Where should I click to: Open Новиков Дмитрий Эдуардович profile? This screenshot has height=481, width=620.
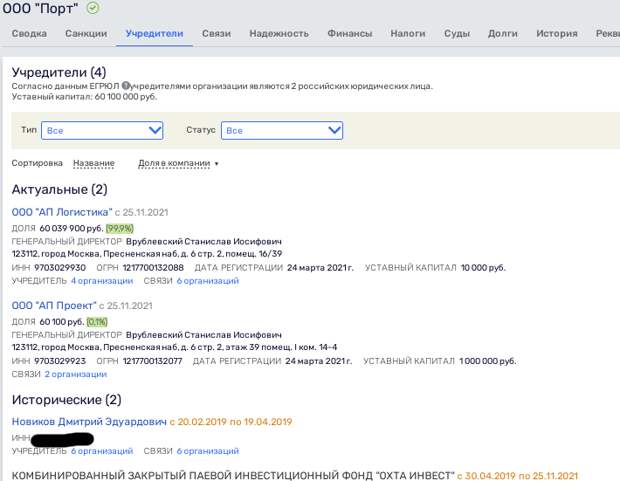89,422
